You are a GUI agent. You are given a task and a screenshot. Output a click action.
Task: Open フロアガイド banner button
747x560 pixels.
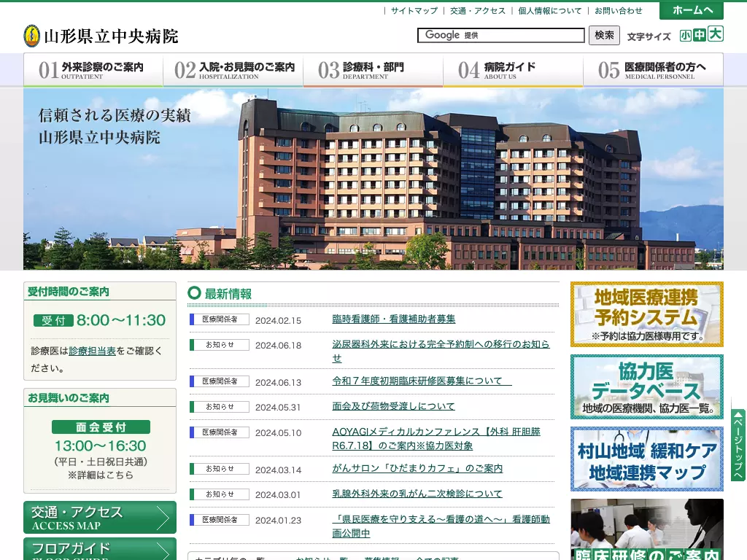click(x=99, y=549)
